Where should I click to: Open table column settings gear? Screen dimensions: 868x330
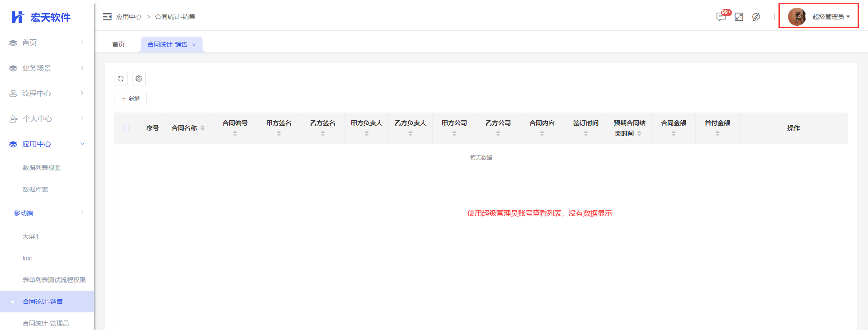139,79
